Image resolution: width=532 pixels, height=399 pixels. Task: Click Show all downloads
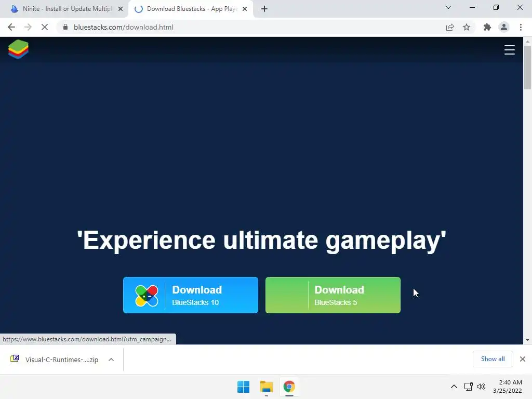[x=493, y=359]
